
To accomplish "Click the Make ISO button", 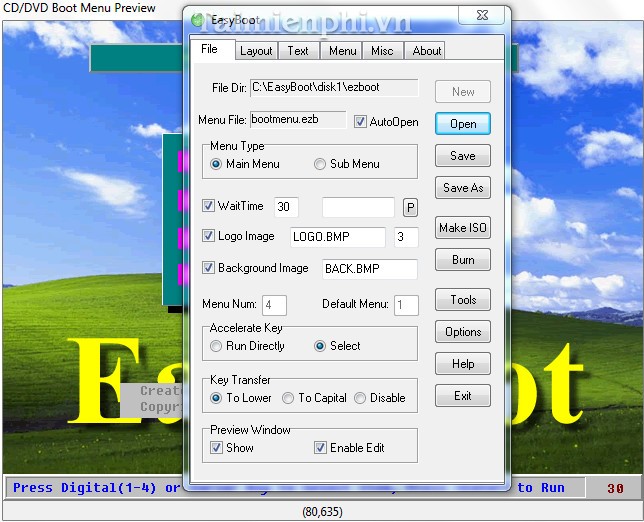I will pyautogui.click(x=463, y=228).
